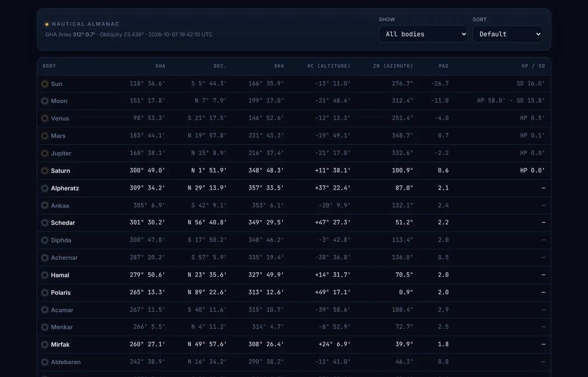
Task: Click the MAG column header
Action: click(x=444, y=66)
